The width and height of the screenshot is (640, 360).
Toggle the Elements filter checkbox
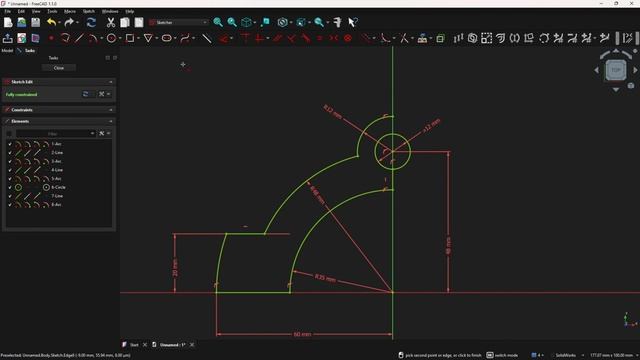(9, 133)
